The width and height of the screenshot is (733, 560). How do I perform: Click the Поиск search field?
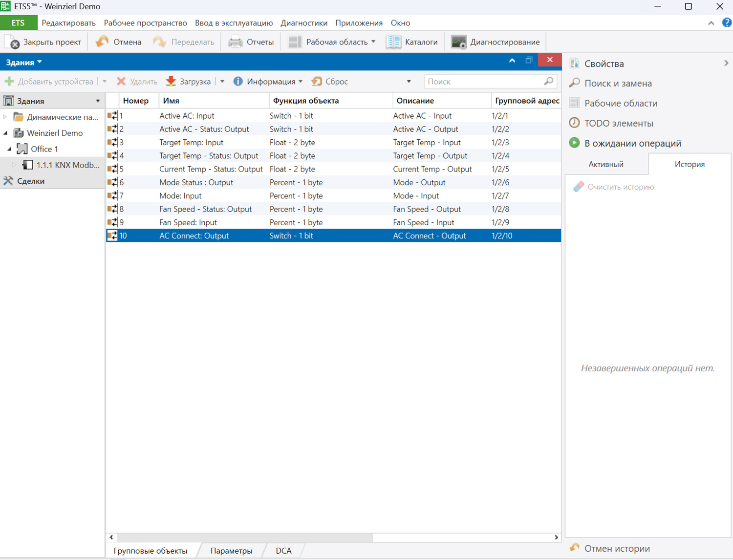484,82
